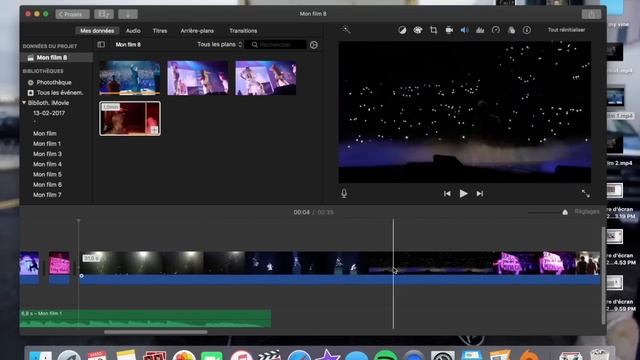The height and width of the screenshot is (360, 640).
Task: Click the share export icon
Action: click(591, 14)
